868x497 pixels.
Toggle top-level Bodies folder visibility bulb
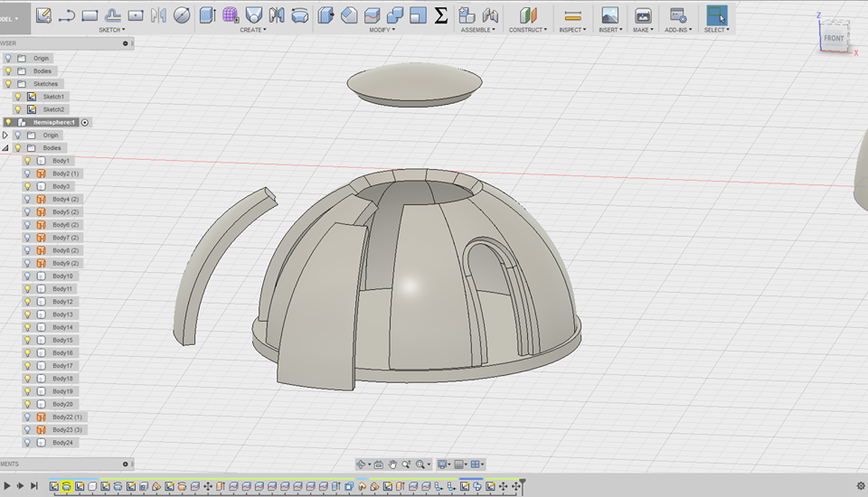click(8, 70)
